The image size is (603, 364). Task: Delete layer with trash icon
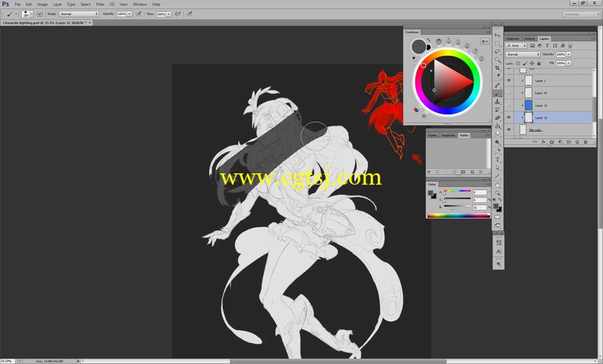click(x=586, y=142)
